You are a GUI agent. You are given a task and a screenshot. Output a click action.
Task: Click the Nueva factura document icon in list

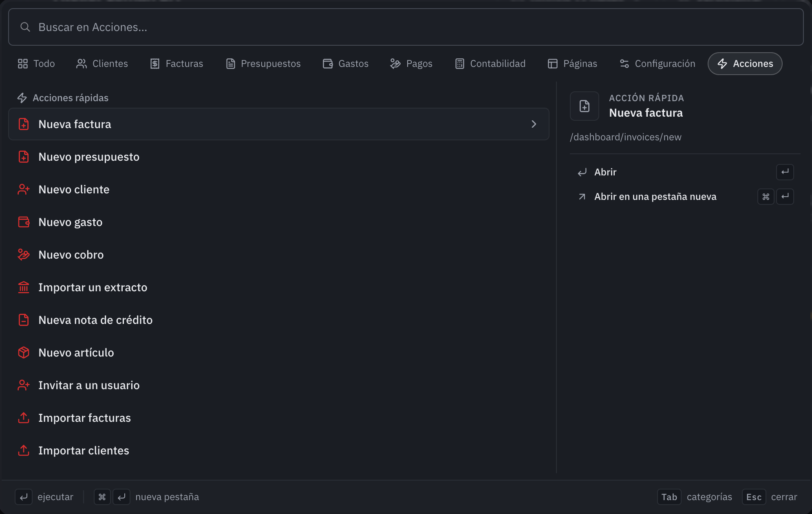tap(24, 124)
